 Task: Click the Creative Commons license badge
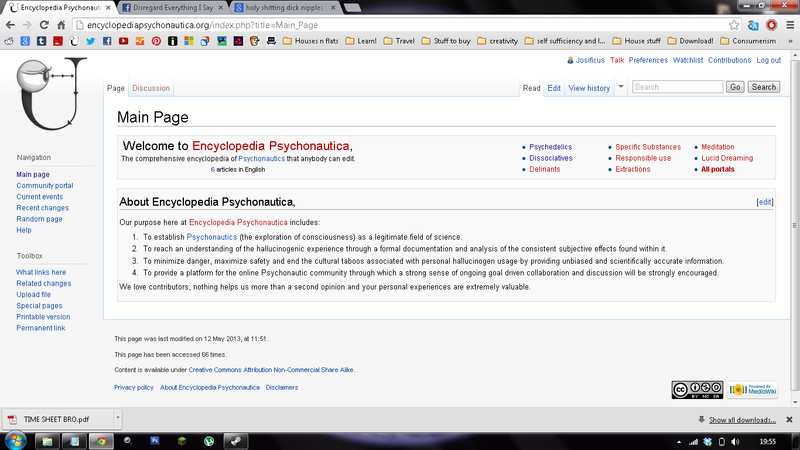coord(697,390)
